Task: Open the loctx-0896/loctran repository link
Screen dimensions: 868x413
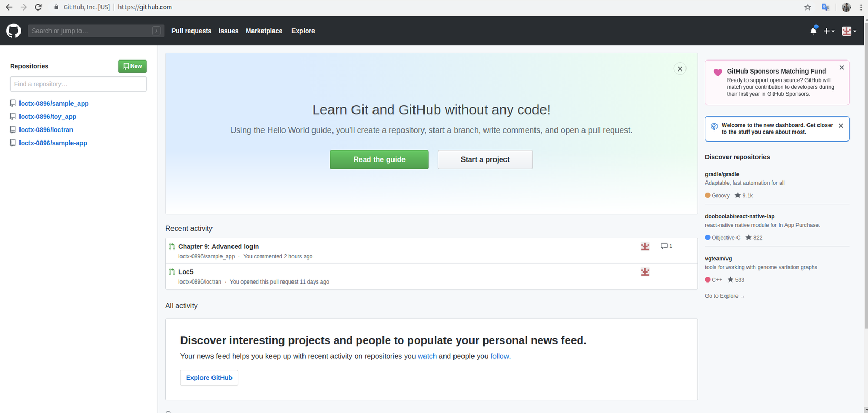Action: [x=46, y=130]
